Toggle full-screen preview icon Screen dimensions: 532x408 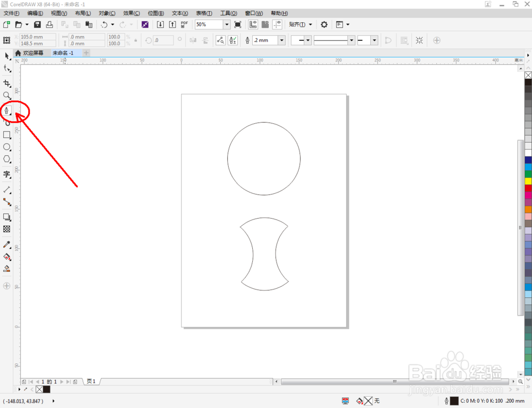point(238,24)
